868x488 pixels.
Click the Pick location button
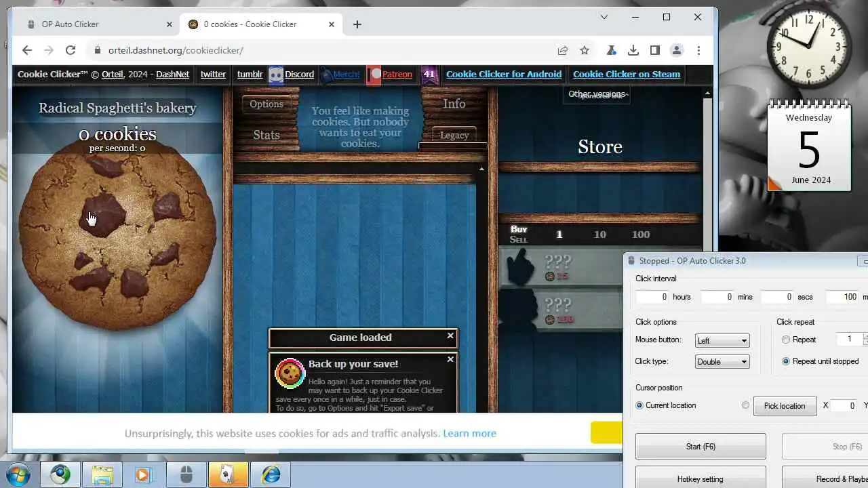click(785, 406)
